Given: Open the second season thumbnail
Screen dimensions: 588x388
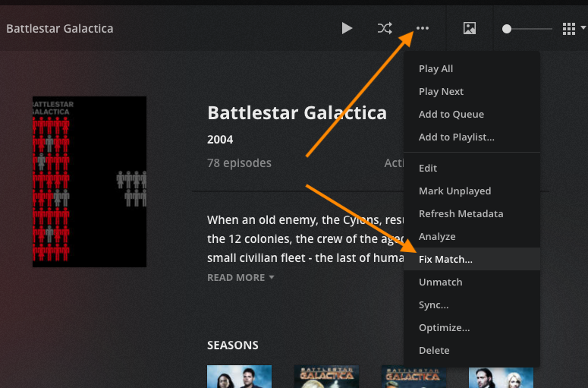Looking at the screenshot, I should (326, 377).
